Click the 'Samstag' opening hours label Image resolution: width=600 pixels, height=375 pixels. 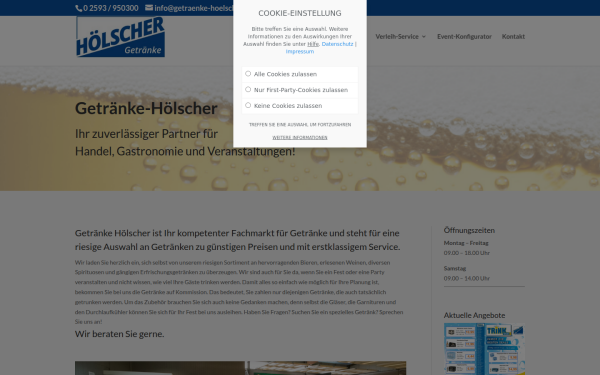coord(455,268)
